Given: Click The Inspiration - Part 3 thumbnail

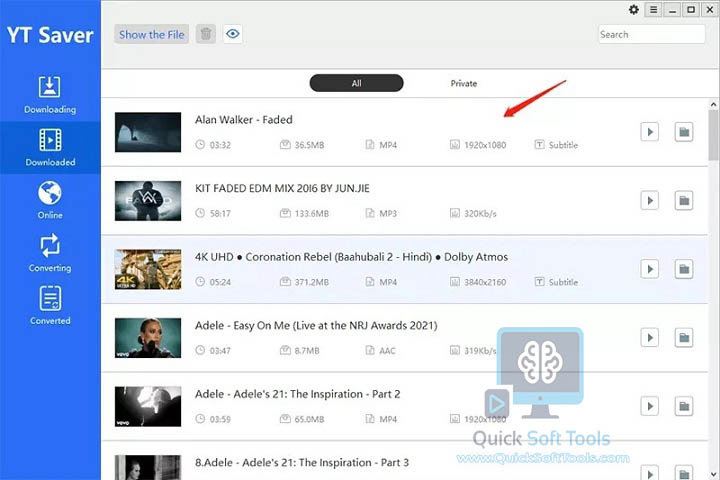Looking at the screenshot, I should point(148,468).
